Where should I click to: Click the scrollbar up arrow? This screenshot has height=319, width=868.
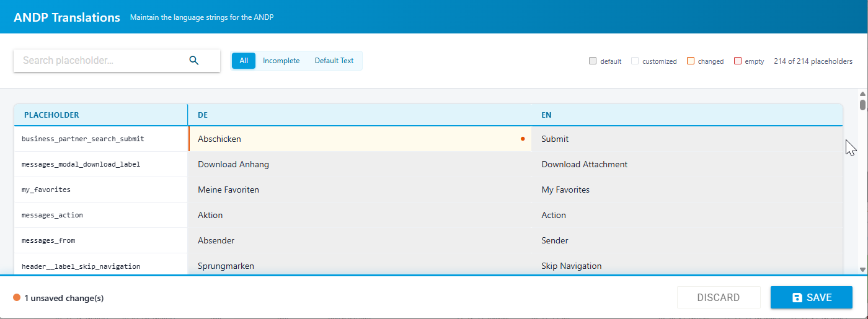coord(862,94)
